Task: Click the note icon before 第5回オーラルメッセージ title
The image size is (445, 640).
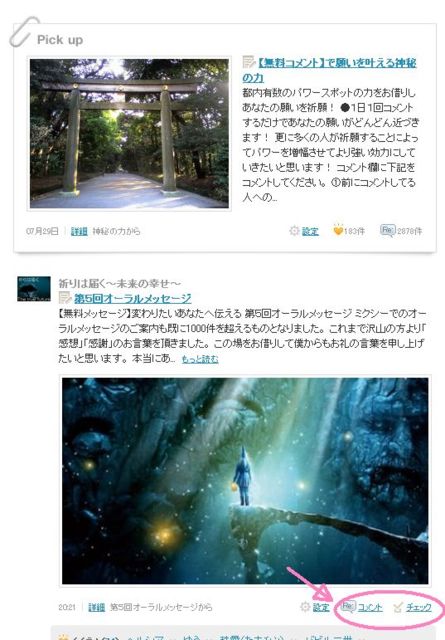Action: click(x=65, y=298)
